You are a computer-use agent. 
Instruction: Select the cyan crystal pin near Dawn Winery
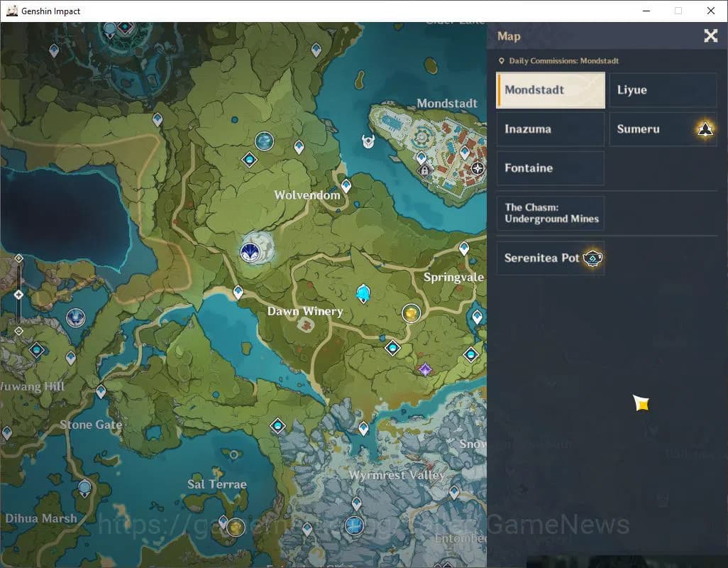[363, 293]
